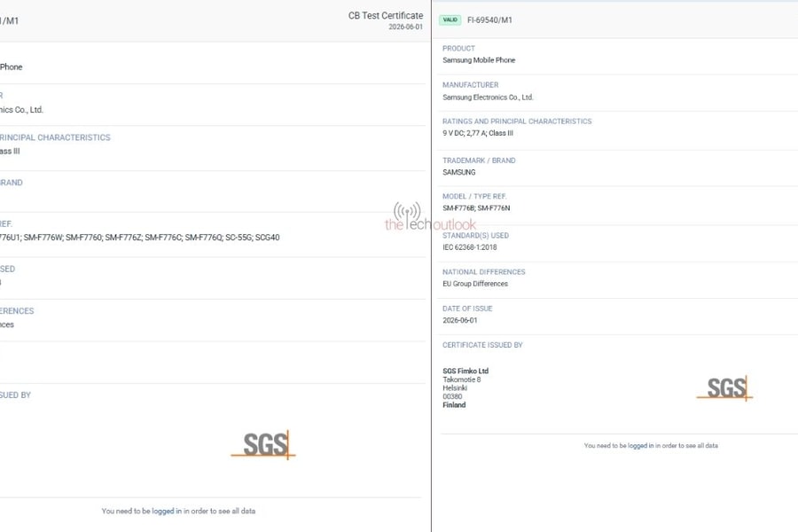Select model numbers 'SM-F776B; SM-F776N'

point(476,208)
